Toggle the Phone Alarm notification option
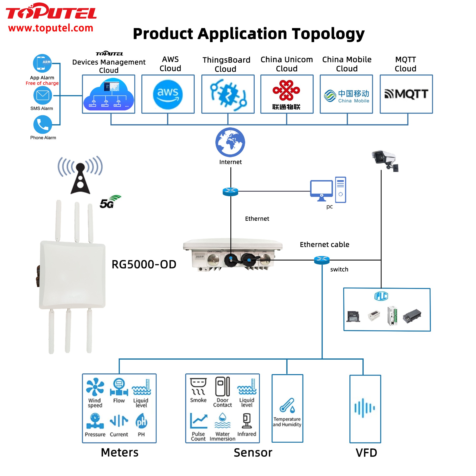 (x=24, y=129)
